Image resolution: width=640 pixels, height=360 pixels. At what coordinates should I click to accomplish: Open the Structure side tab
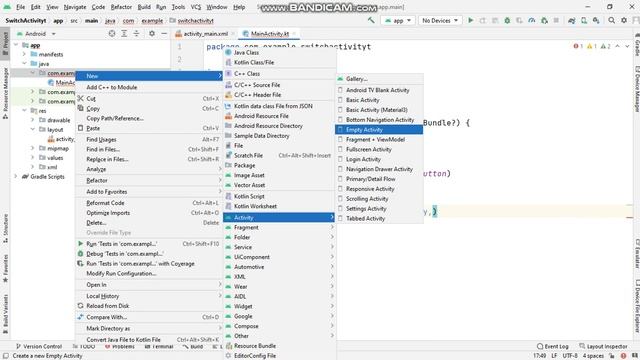pos(5,229)
